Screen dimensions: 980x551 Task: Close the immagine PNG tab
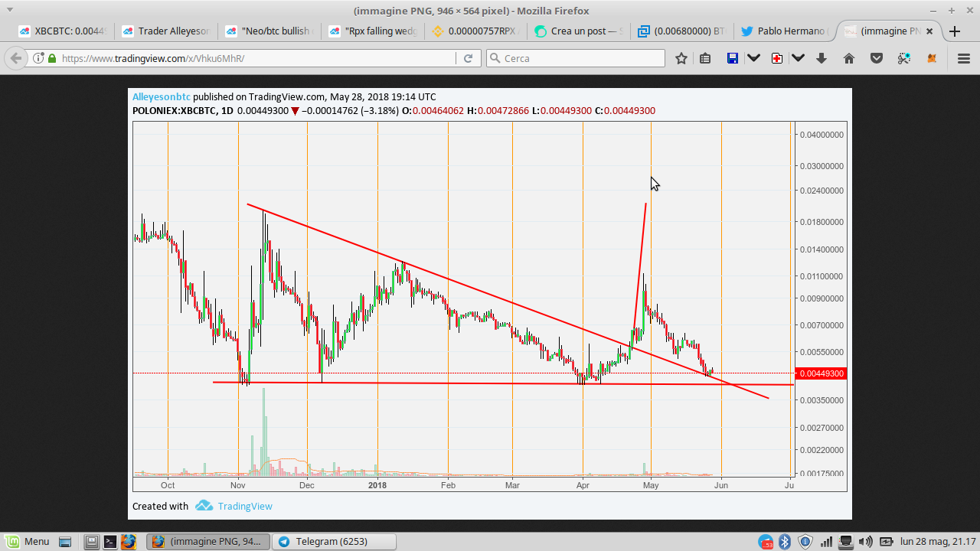coord(929,31)
